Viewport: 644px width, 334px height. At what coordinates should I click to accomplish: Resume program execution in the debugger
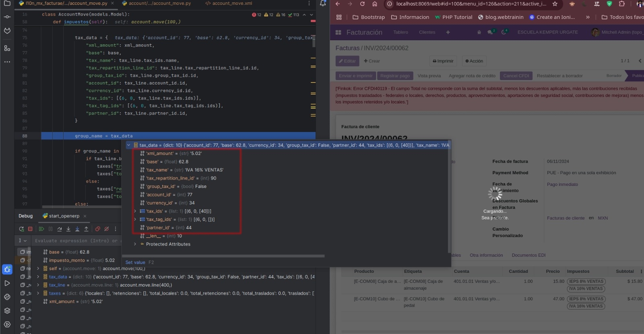pyautogui.click(x=41, y=229)
